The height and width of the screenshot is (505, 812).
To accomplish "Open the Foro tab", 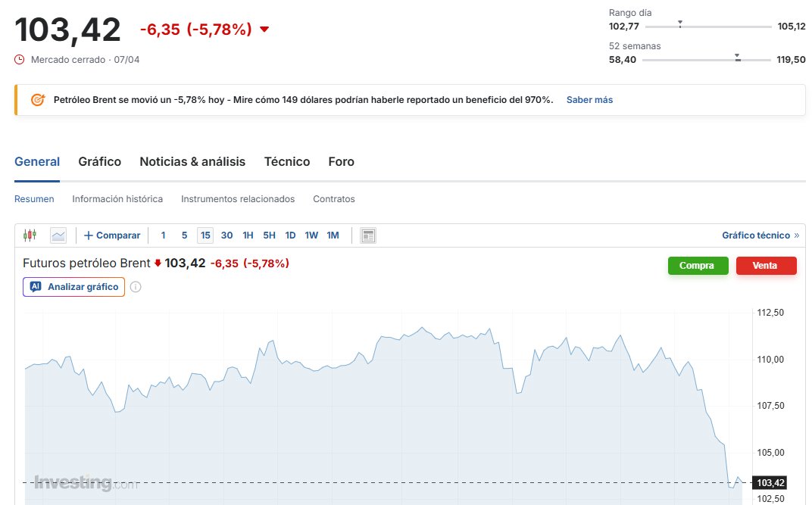I will [x=342, y=162].
